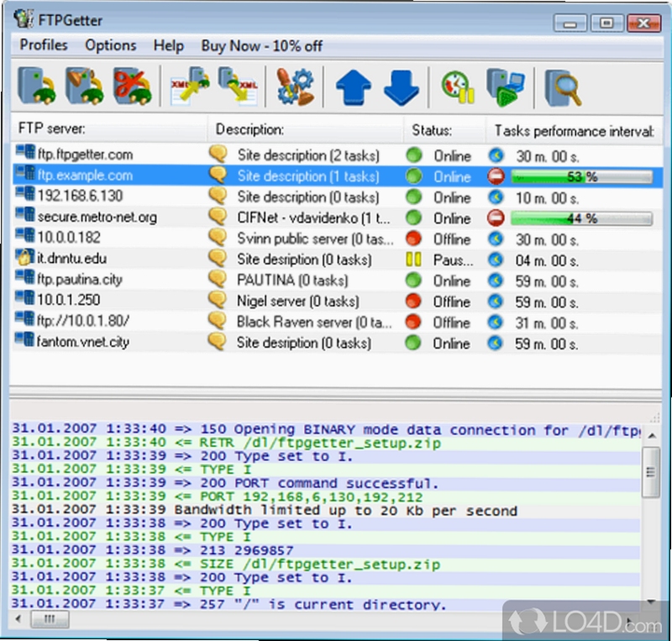Viewport: 672px width, 641px height.
Task: Open the settings gears toolbar icon
Action: 295,87
